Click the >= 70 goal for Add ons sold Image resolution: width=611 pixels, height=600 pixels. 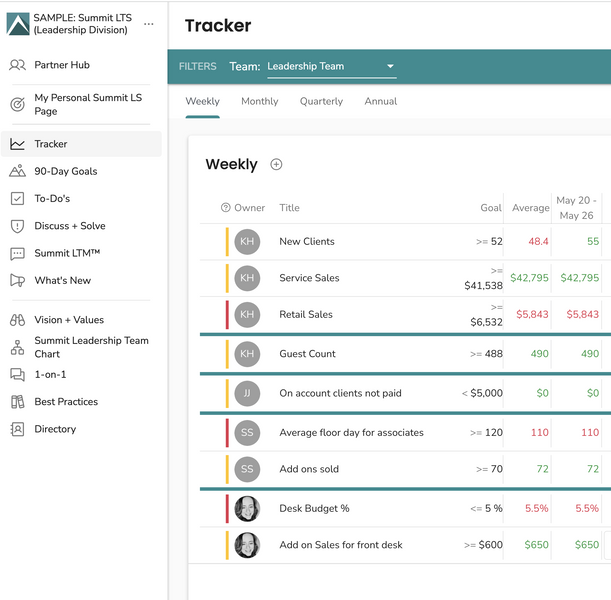click(x=489, y=469)
